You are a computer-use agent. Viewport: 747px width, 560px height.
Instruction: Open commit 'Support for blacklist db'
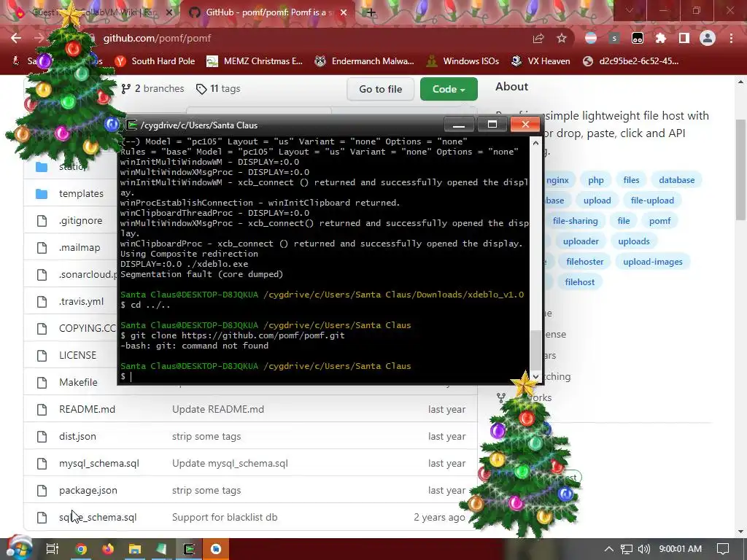pos(225,517)
